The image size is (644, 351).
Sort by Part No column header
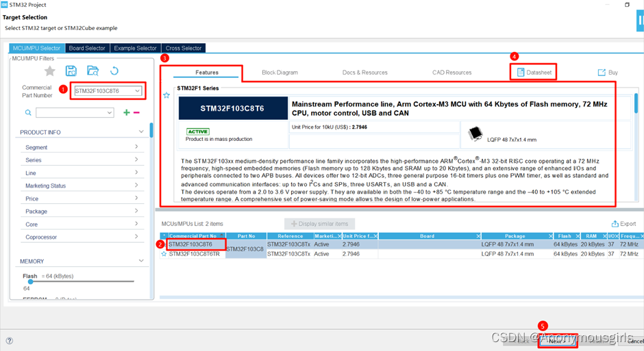click(x=246, y=236)
